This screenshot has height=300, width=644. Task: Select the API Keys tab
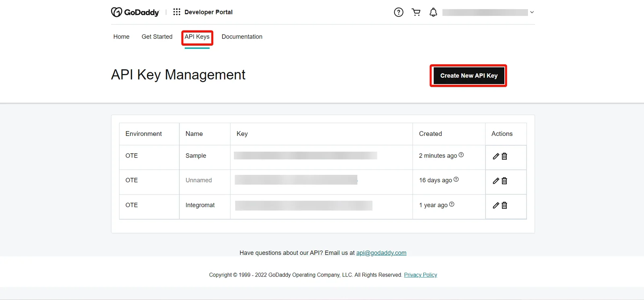coord(197,37)
